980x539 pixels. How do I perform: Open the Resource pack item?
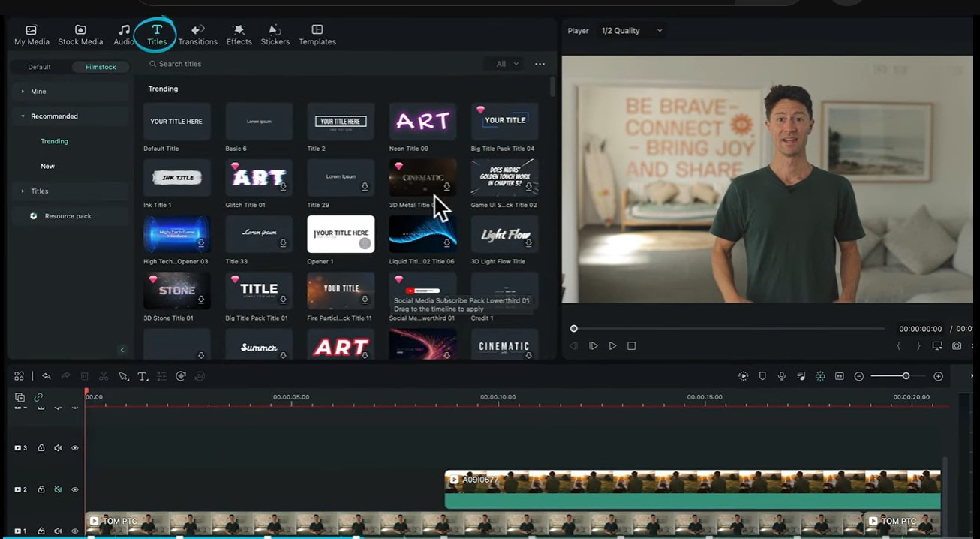tap(71, 216)
